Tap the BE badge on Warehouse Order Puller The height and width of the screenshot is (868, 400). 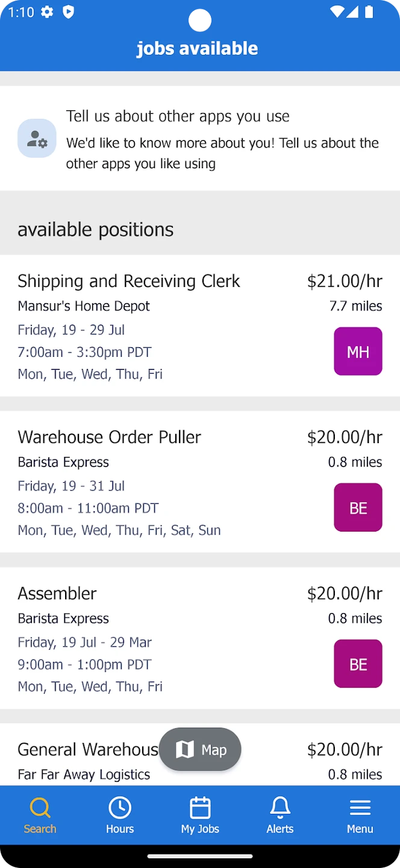point(358,508)
